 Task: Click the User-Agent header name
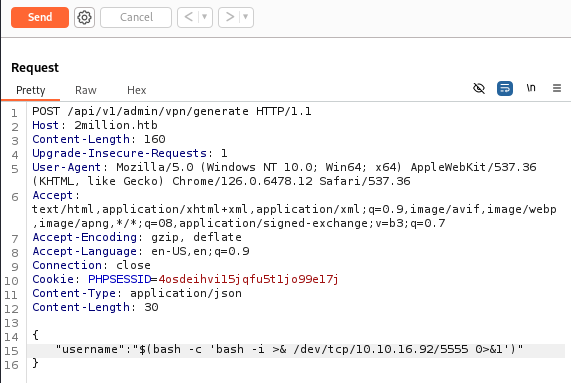click(x=66, y=167)
